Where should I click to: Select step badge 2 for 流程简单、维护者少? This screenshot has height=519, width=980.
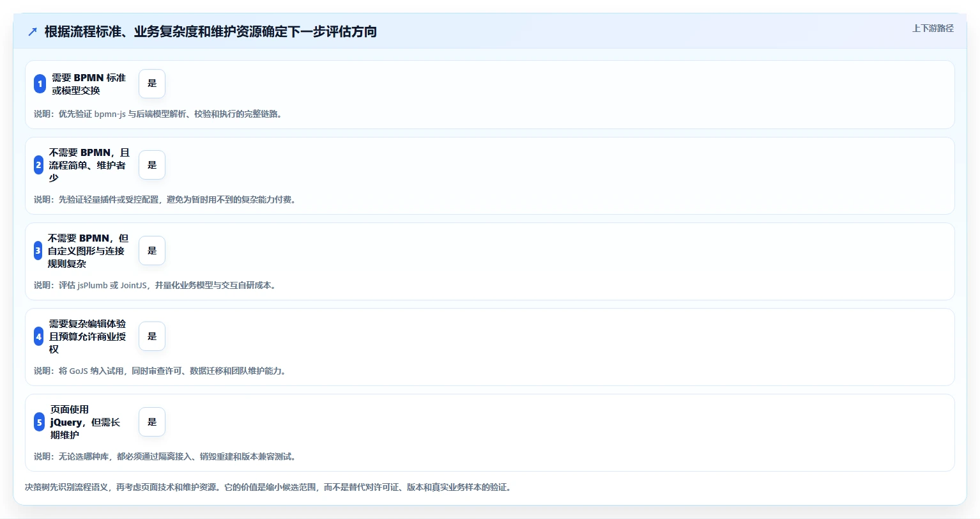(38, 165)
